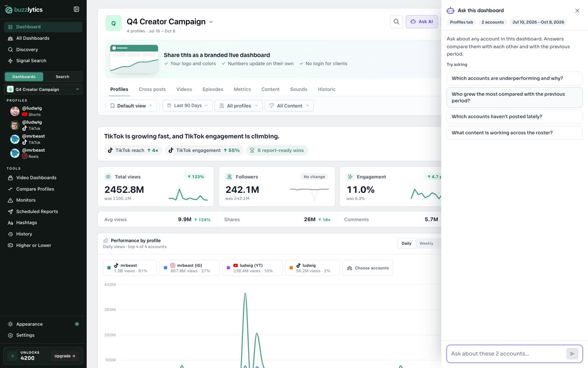Viewport: 588px width, 368px height.
Task: Open the Higher or Lower game
Action: point(43,245)
